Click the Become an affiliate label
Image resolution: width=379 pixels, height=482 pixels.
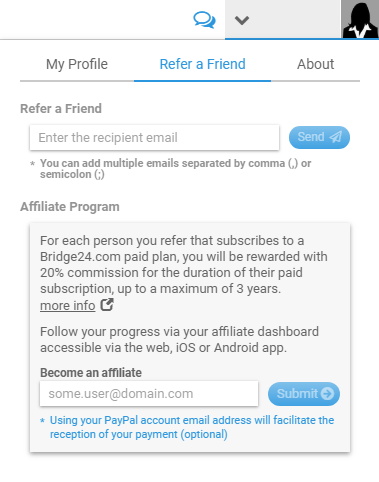tap(91, 372)
